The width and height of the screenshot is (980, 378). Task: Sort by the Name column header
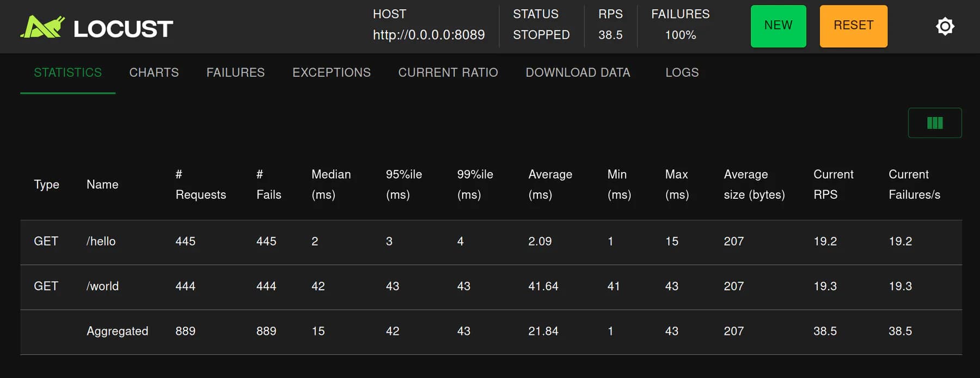coord(102,185)
